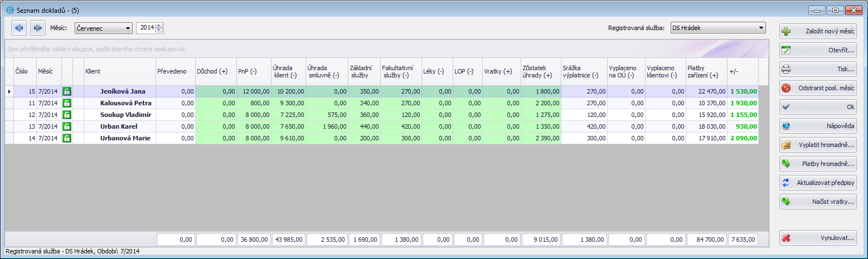Click the row indicator arrow on first row

point(9,91)
